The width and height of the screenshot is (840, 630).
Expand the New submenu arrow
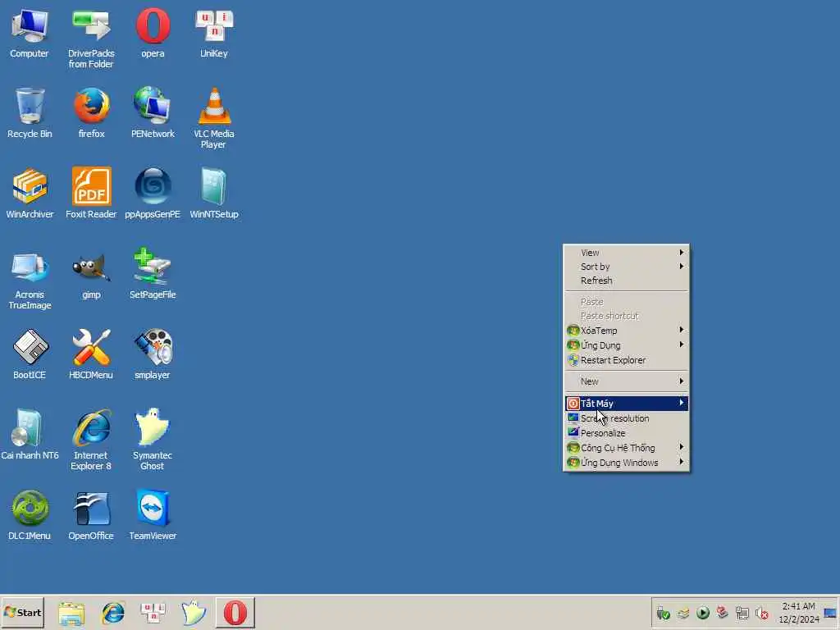tap(682, 381)
